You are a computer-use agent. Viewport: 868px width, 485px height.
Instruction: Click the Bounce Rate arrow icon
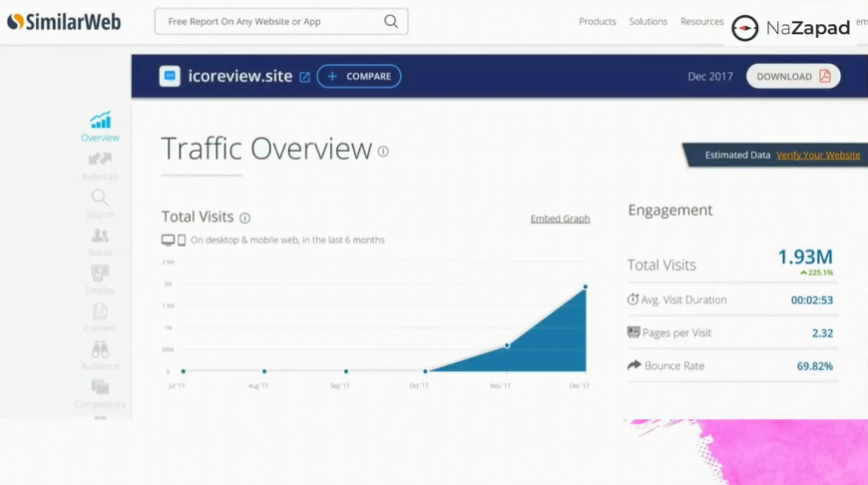635,365
